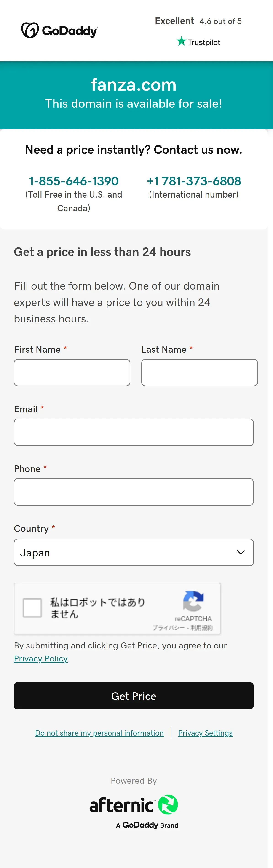Click the Excellent 4.6 Trustpilot rating
The height and width of the screenshot is (868, 273).
point(198,21)
